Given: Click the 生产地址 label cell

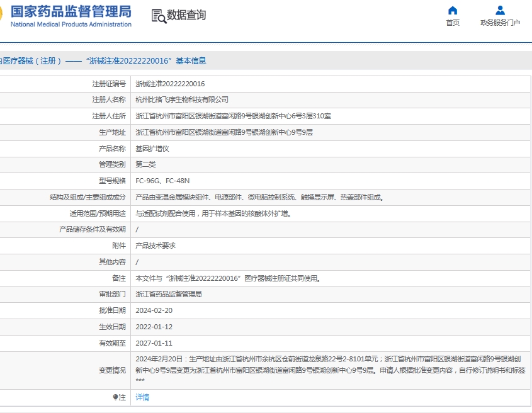Looking at the screenshot, I should click(x=112, y=132).
